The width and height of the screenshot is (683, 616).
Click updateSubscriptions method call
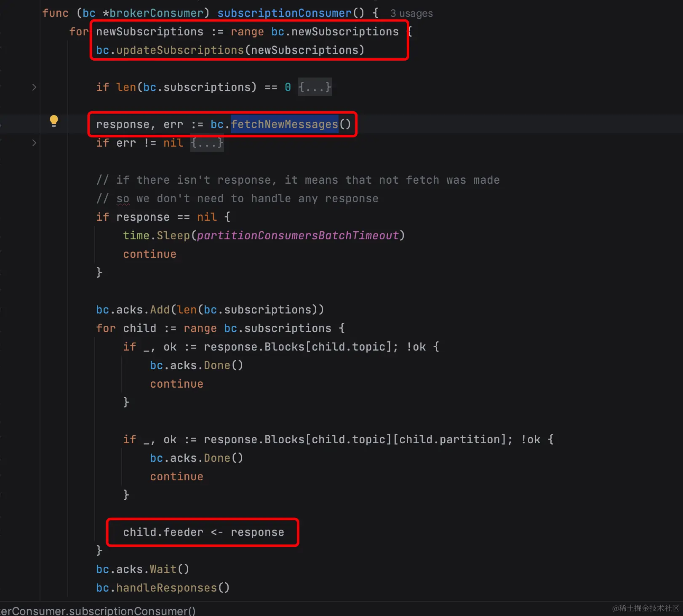tap(180, 50)
